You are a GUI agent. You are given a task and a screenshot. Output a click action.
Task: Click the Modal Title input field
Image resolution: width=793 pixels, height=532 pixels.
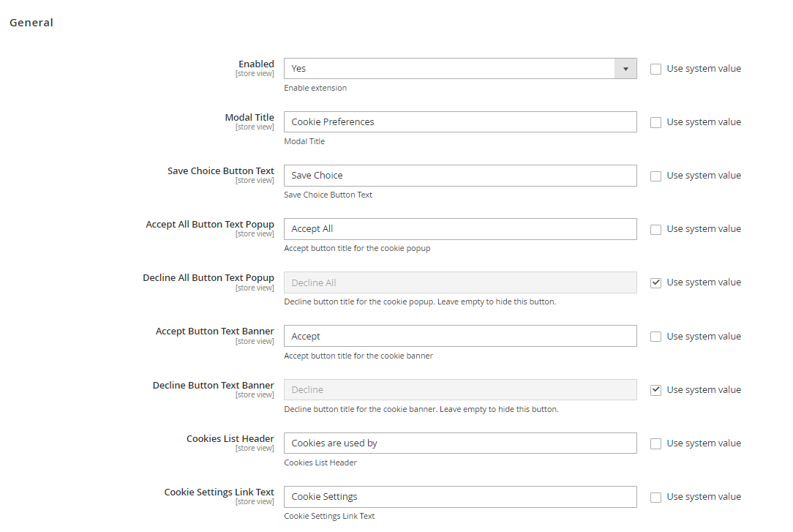coord(460,122)
